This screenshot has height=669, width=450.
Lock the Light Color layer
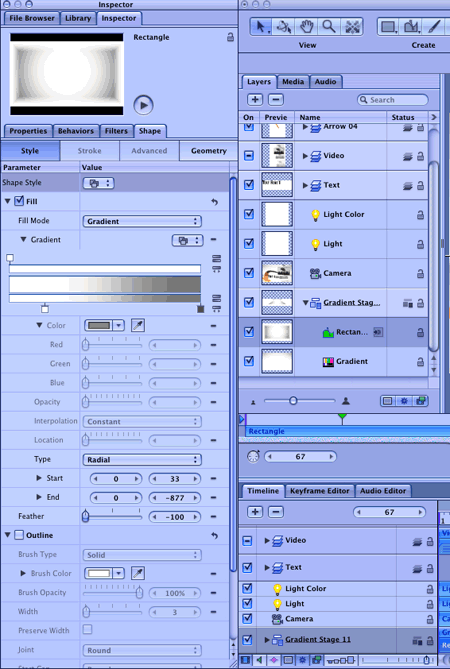420,215
